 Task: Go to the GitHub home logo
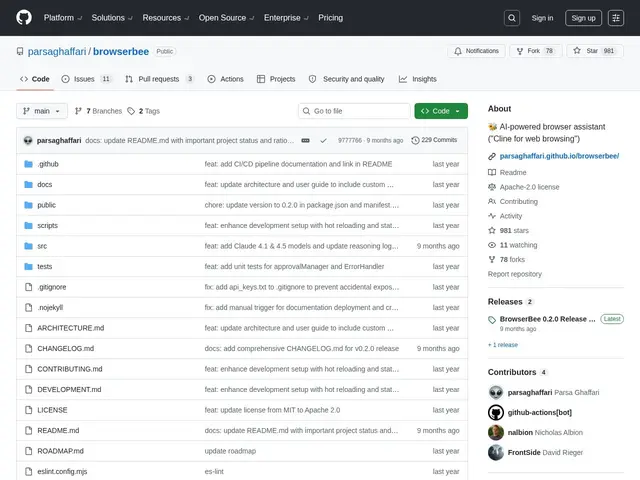[24, 18]
